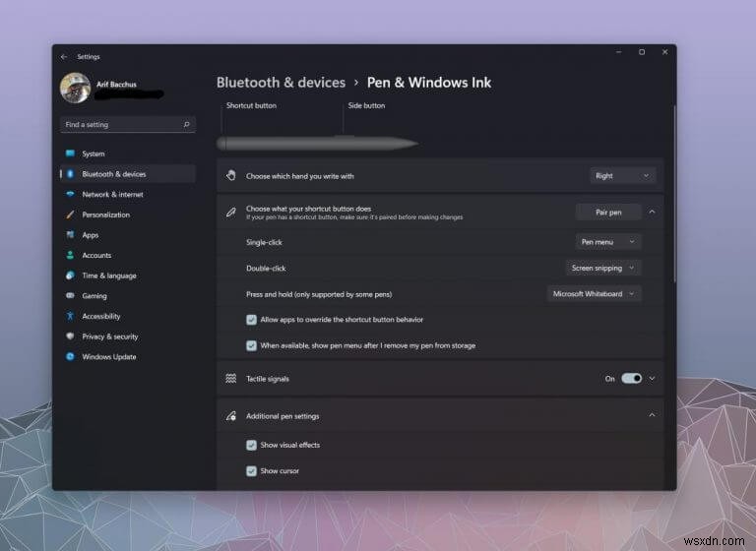Click the back arrow in Settings title bar

point(64,57)
